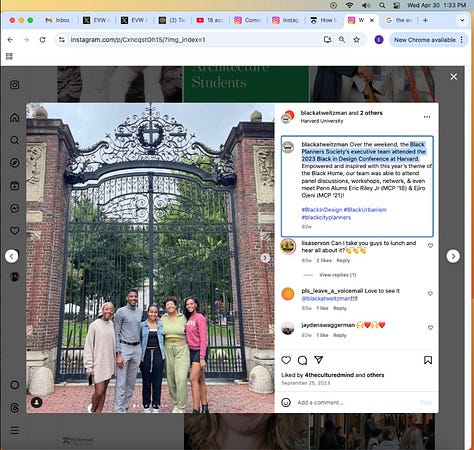Open Search in Instagram sidebar
Image resolution: width=474 pixels, height=450 pixels.
tap(14, 140)
